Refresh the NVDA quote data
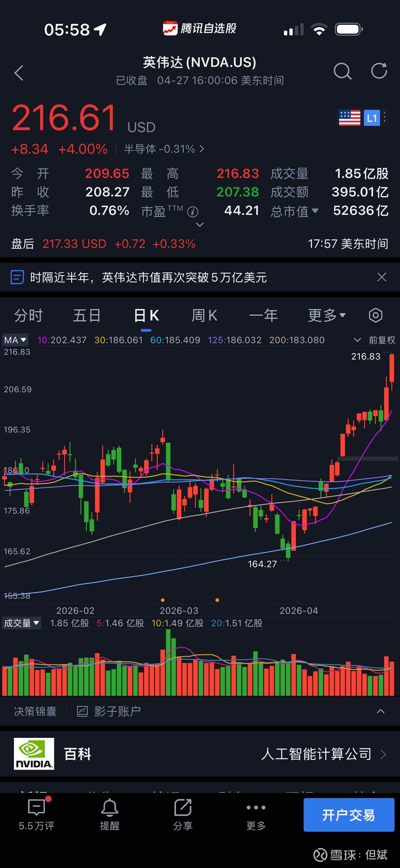The height and width of the screenshot is (868, 400). click(379, 71)
